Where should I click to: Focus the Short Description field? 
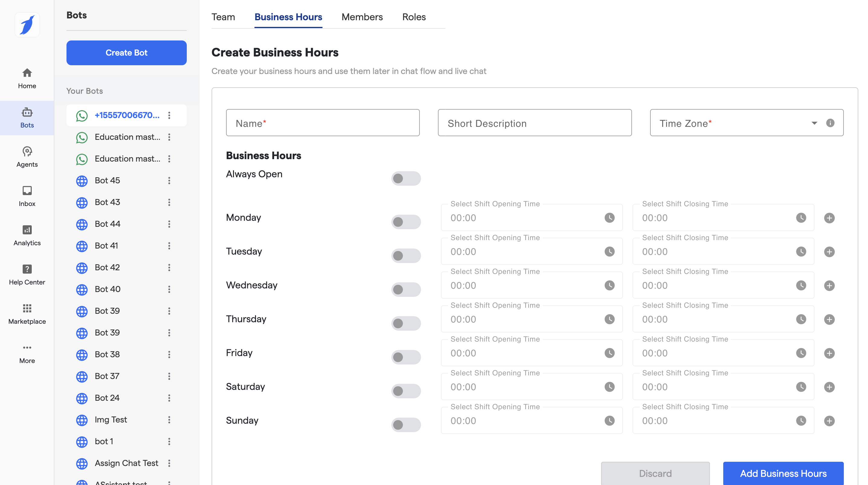coord(534,123)
